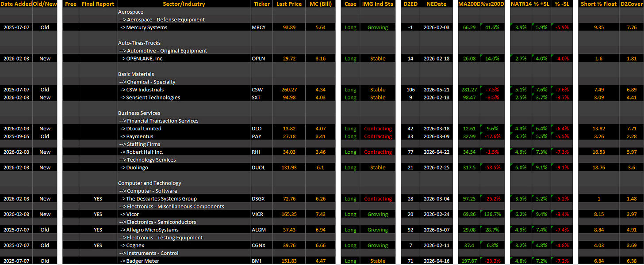Select the Date Added column header

coord(16,4)
